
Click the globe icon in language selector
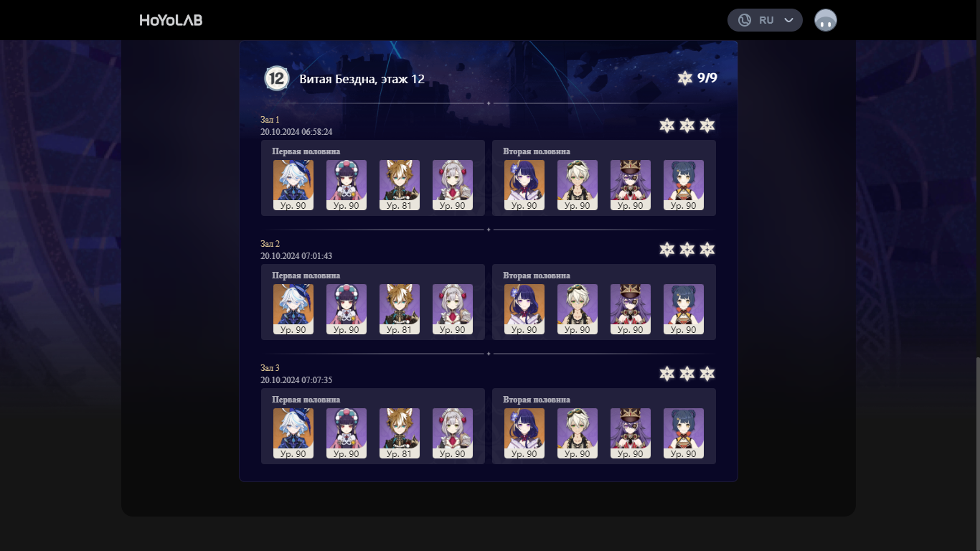[x=745, y=20]
